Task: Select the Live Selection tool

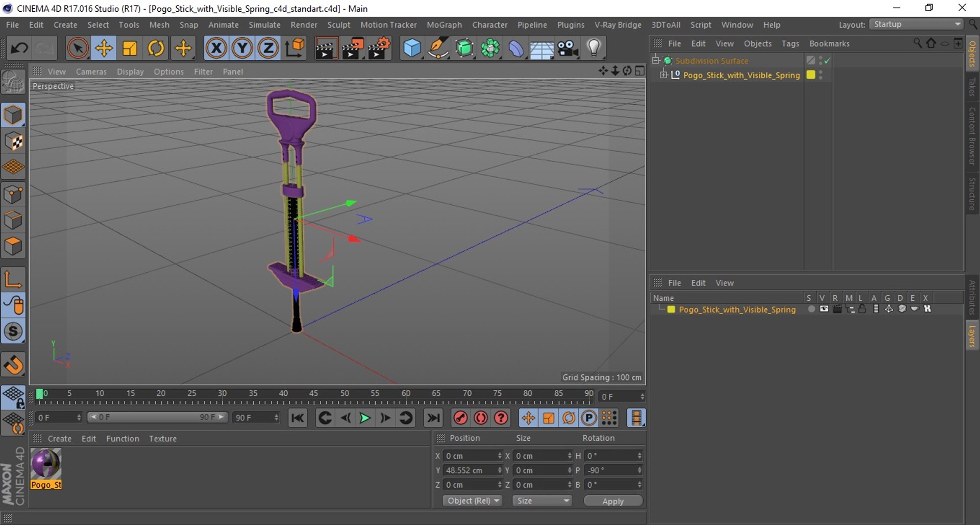Action: (x=78, y=49)
